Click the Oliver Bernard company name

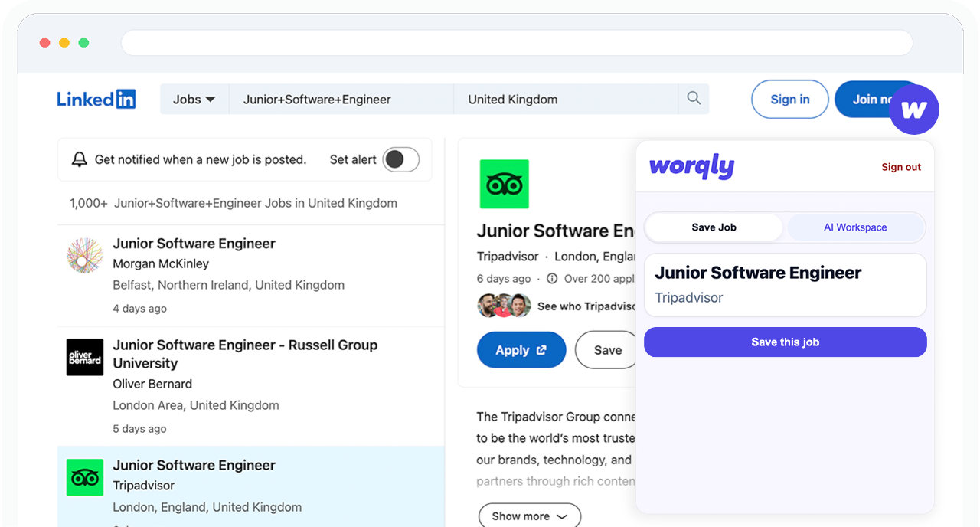pos(152,384)
